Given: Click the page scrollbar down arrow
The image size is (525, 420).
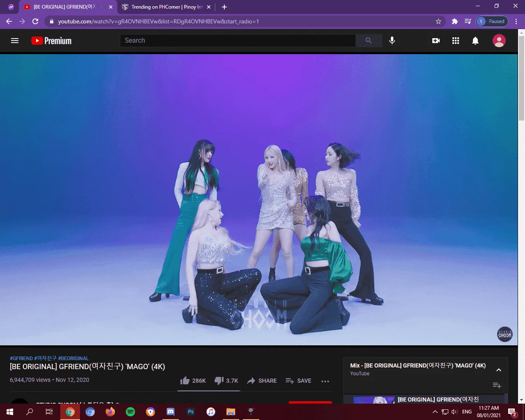Looking at the screenshot, I should [521, 400].
